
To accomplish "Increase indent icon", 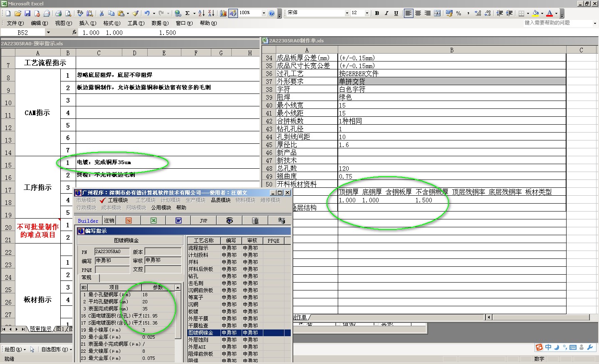I will coord(510,13).
